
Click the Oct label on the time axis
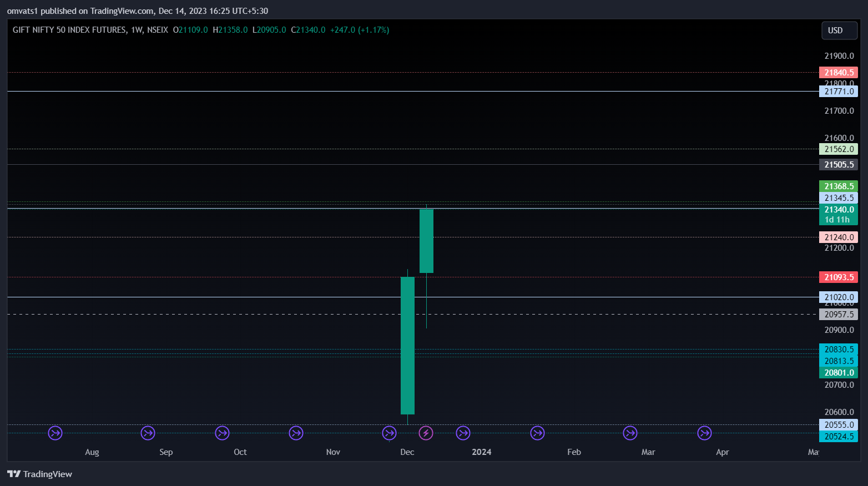(240, 452)
